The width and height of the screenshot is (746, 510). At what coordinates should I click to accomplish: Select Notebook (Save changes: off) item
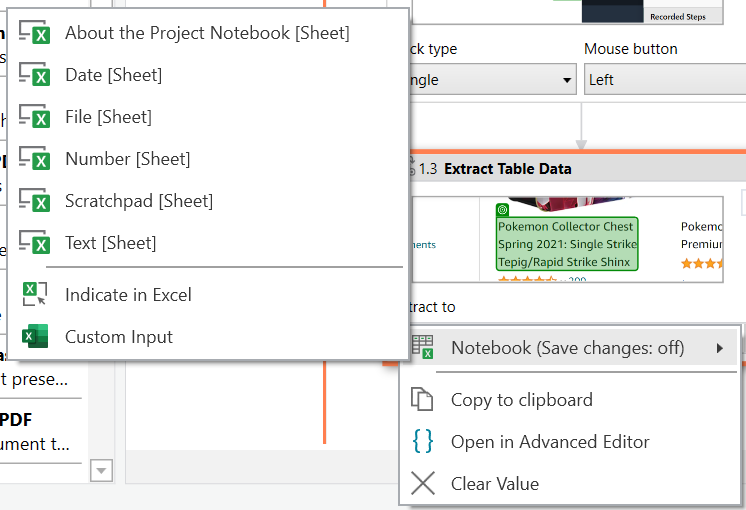pyautogui.click(x=567, y=348)
